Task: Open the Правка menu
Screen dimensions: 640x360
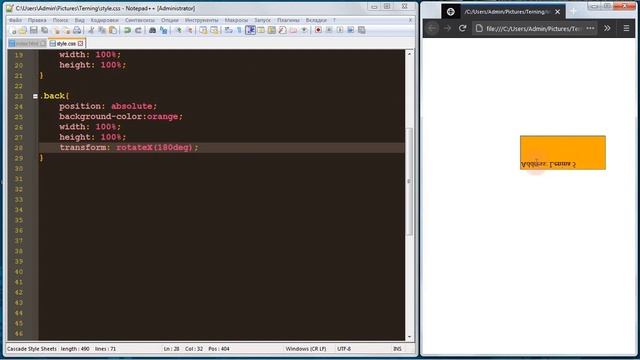Action: point(37,20)
